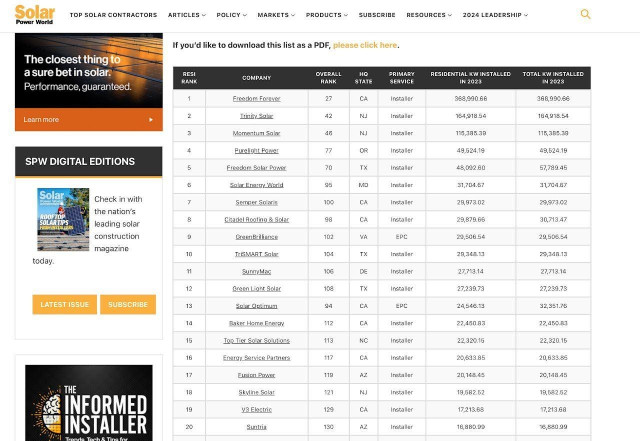Open the Momentum Solar link
Image resolution: width=640 pixels, height=441 pixels.
click(256, 133)
